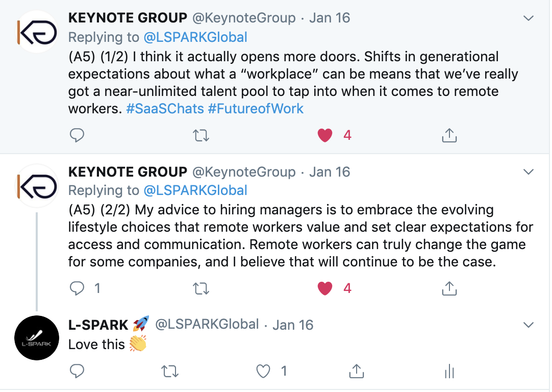
Task: Open dropdown chevron on L-SPARK tweet
Action: tap(529, 325)
